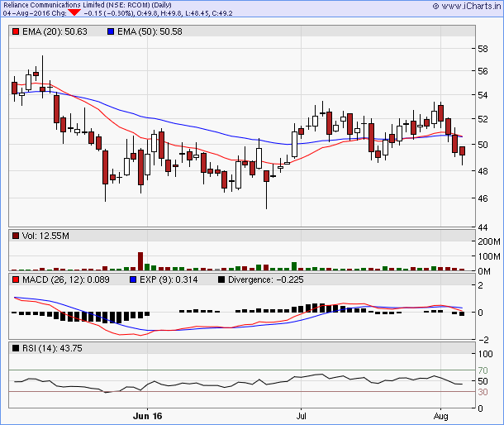The width and height of the screenshot is (504, 425).
Task: Click the black RSI (14) legend swatch
Action: [16, 348]
